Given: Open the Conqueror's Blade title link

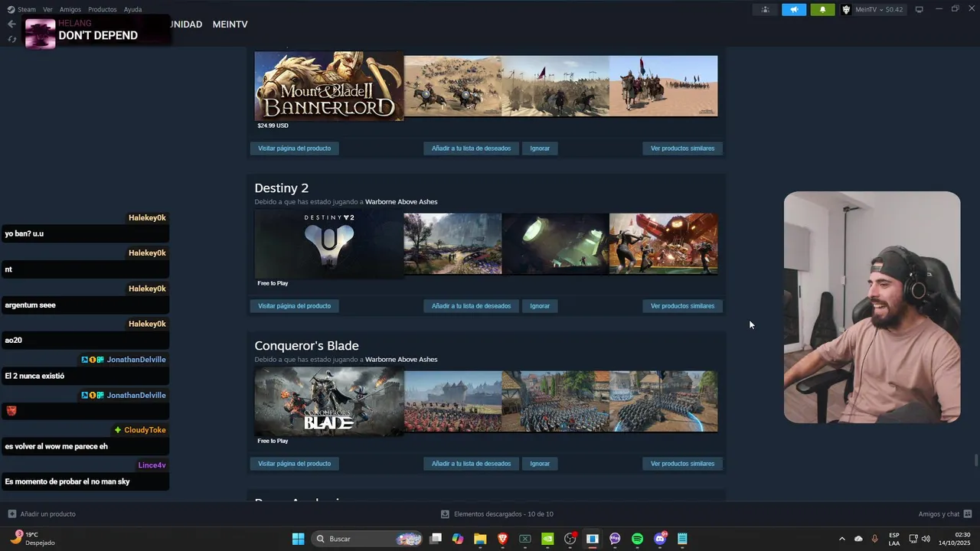Looking at the screenshot, I should [306, 346].
